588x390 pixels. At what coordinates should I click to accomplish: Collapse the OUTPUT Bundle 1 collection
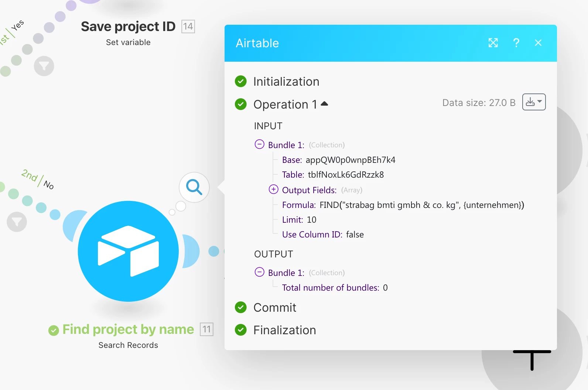click(x=260, y=272)
